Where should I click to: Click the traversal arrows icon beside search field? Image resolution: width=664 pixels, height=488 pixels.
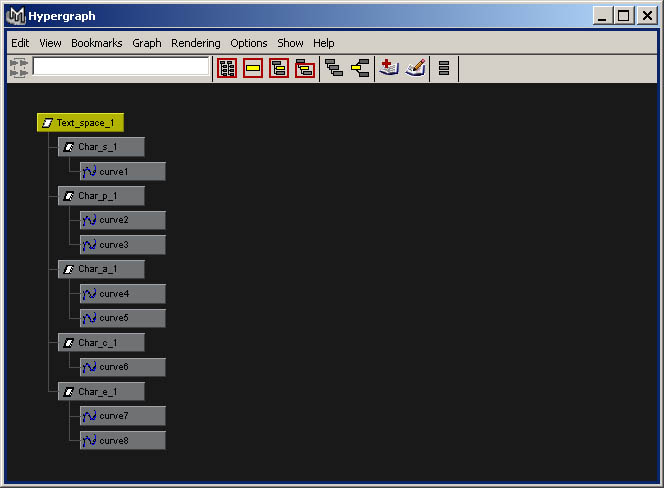19,68
